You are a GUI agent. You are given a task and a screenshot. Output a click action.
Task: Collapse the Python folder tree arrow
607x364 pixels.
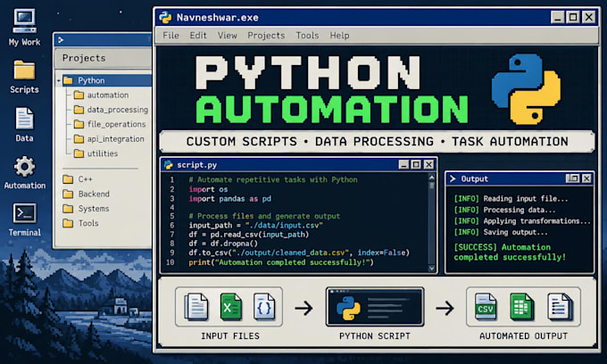coord(59,81)
